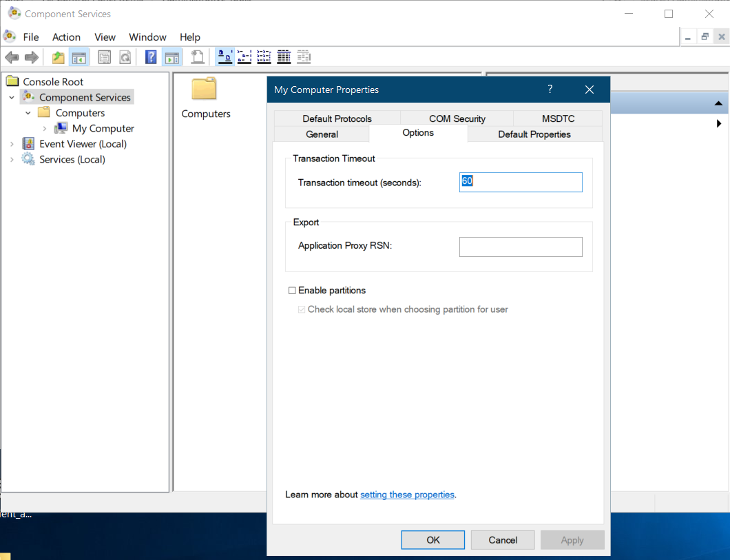Click the Transaction timeout seconds field
The height and width of the screenshot is (560, 730).
[521, 182]
